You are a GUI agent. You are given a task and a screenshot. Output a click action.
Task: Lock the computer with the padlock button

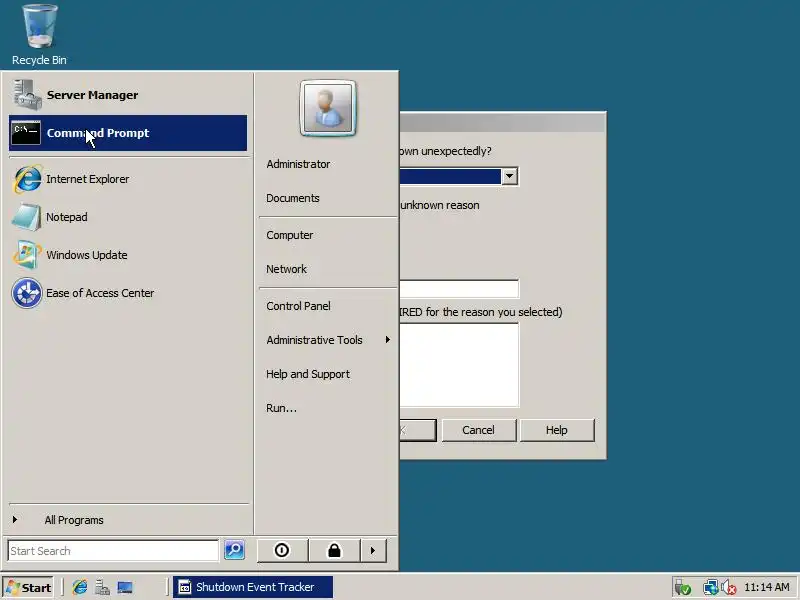pyautogui.click(x=335, y=551)
